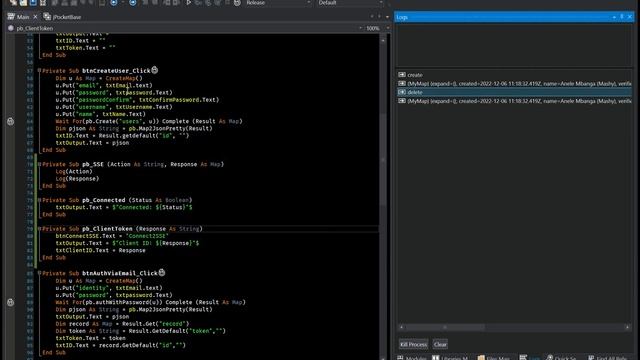The image size is (640, 360).
Task: Open the Logs panel options dropdown arrow
Action: pyautogui.click(x=614, y=17)
